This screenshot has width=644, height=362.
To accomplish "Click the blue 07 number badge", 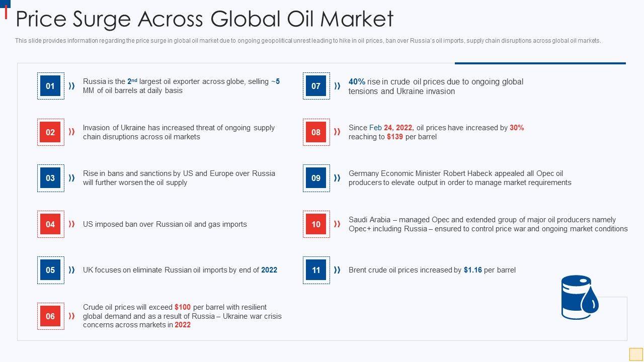I will pos(316,86).
